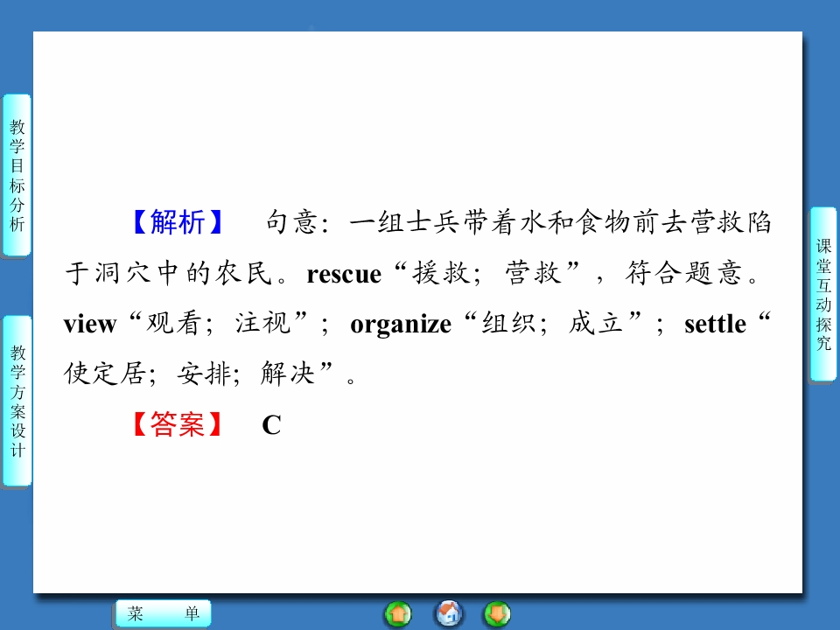Switch to the 课堂互动探究 side tab

pyautogui.click(x=822, y=295)
